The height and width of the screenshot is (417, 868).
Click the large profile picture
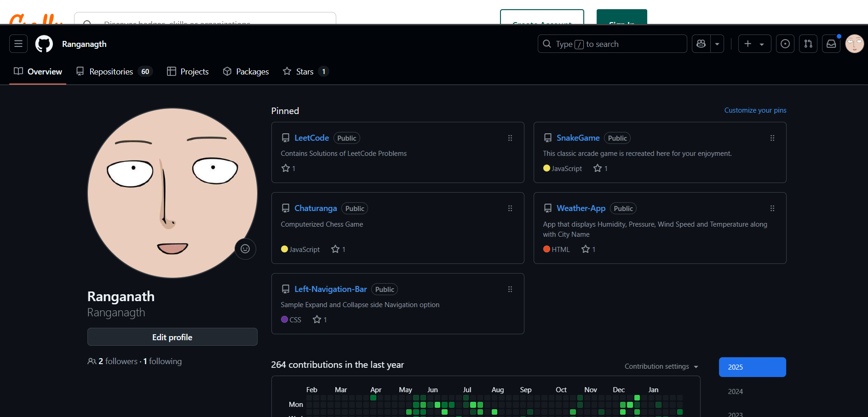pyautogui.click(x=172, y=193)
